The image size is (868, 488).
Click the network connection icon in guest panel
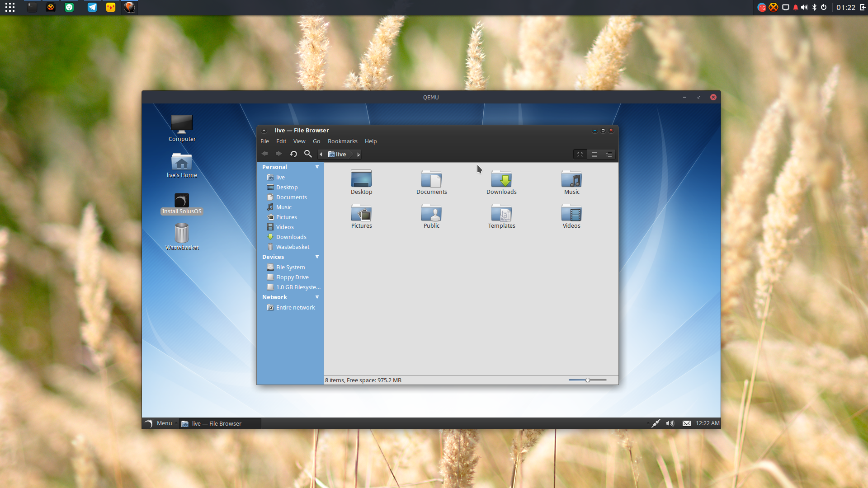(x=656, y=423)
